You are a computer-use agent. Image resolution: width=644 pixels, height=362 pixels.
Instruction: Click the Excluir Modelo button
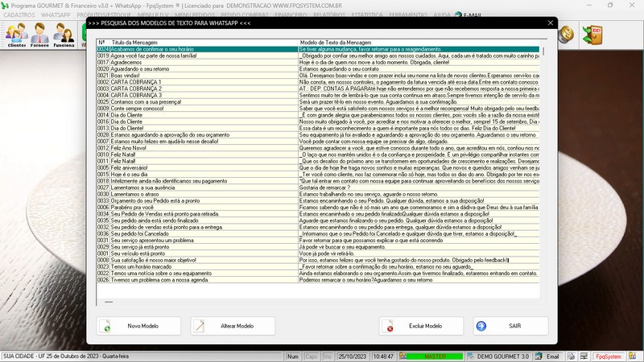421,326
